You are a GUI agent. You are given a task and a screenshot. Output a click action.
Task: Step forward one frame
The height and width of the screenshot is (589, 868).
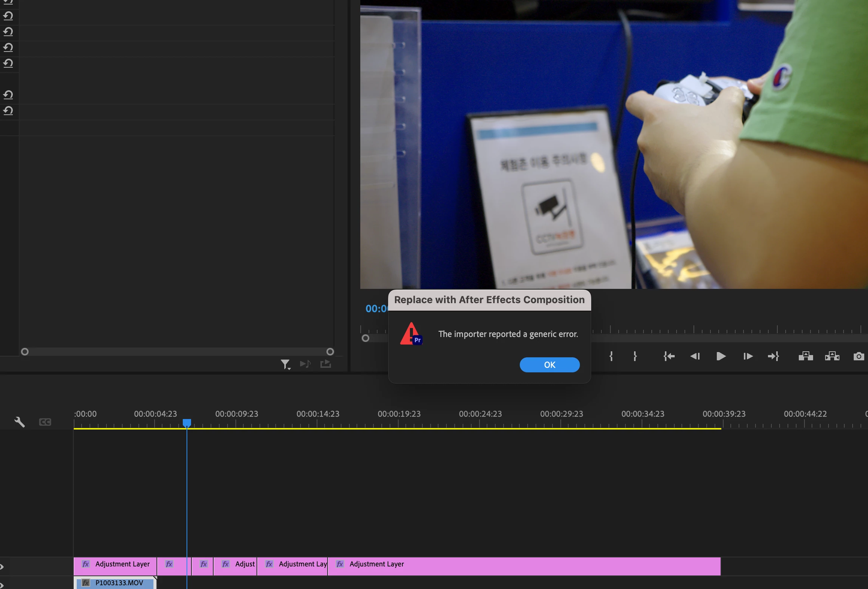(x=748, y=356)
